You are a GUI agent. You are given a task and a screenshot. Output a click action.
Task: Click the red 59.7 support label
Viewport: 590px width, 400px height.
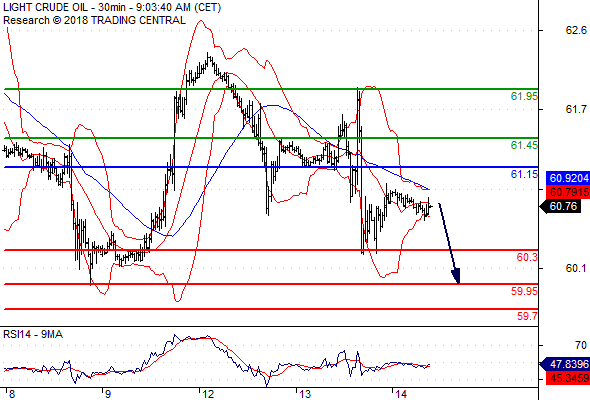(527, 316)
